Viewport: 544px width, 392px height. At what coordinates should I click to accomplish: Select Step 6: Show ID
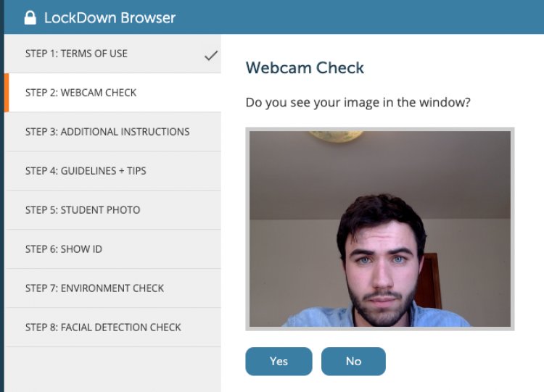click(x=64, y=249)
